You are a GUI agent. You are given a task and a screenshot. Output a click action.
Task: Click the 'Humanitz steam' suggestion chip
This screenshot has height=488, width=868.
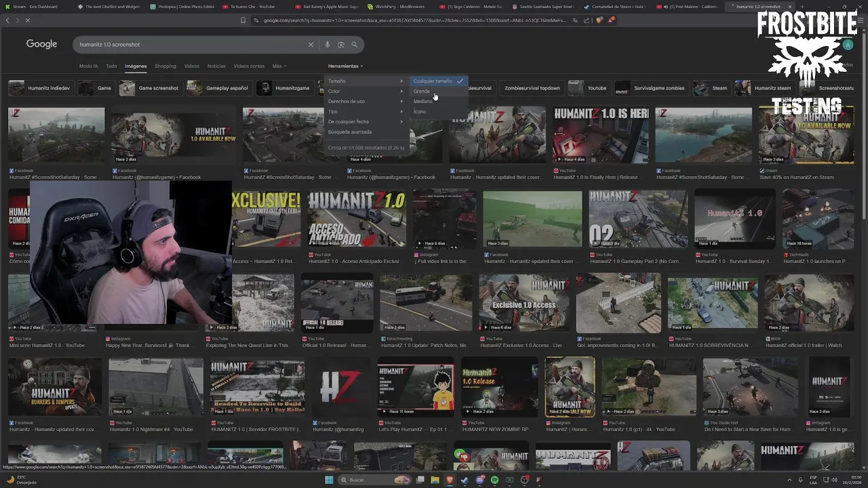(765, 88)
